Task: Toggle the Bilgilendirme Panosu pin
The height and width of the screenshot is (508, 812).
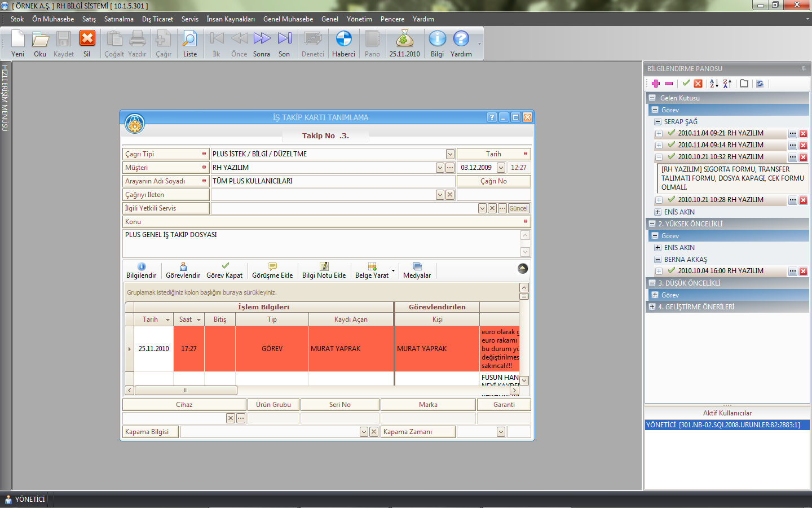Action: click(x=804, y=69)
